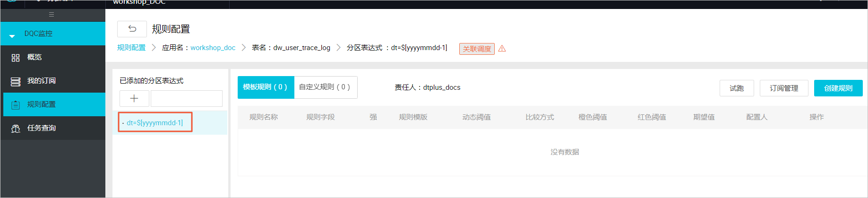Collapse the sidebar hamburger menu
This screenshot has height=198, width=868.
pos(52,15)
